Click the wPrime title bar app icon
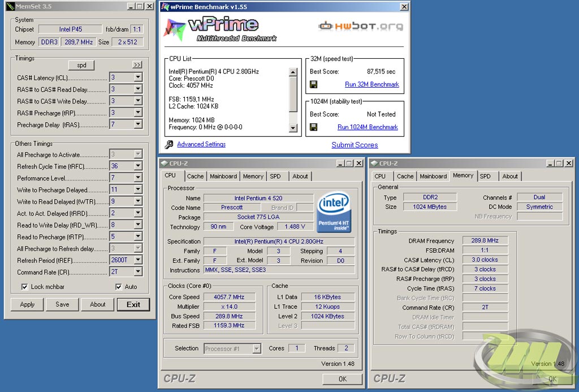 pyautogui.click(x=165, y=7)
